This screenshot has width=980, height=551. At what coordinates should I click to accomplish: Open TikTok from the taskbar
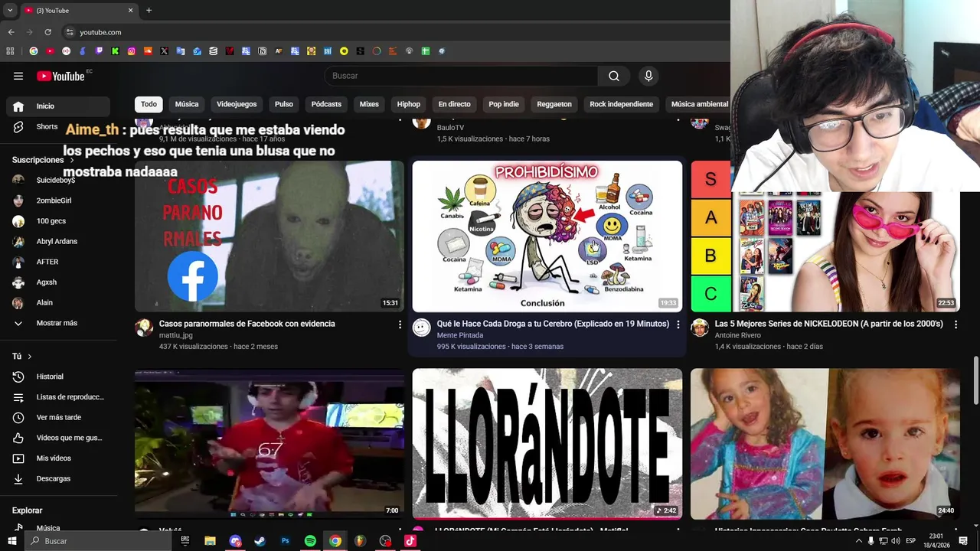pyautogui.click(x=410, y=541)
